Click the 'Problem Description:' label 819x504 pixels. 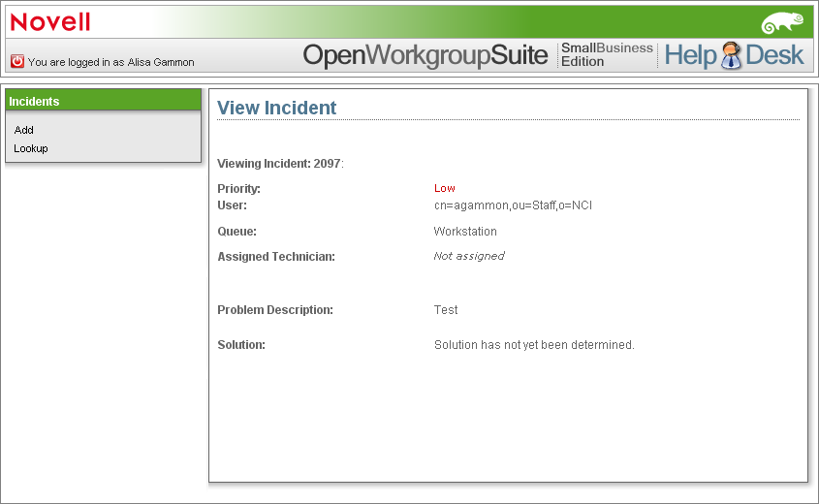pyautogui.click(x=275, y=310)
